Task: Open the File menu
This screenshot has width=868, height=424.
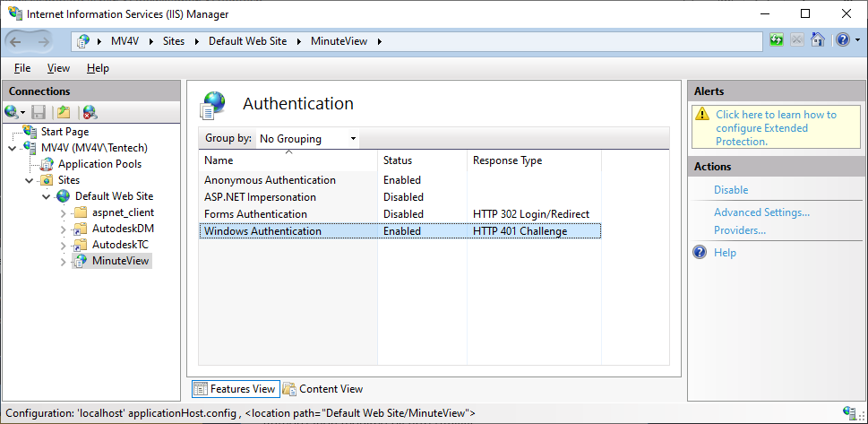Action: (22, 68)
